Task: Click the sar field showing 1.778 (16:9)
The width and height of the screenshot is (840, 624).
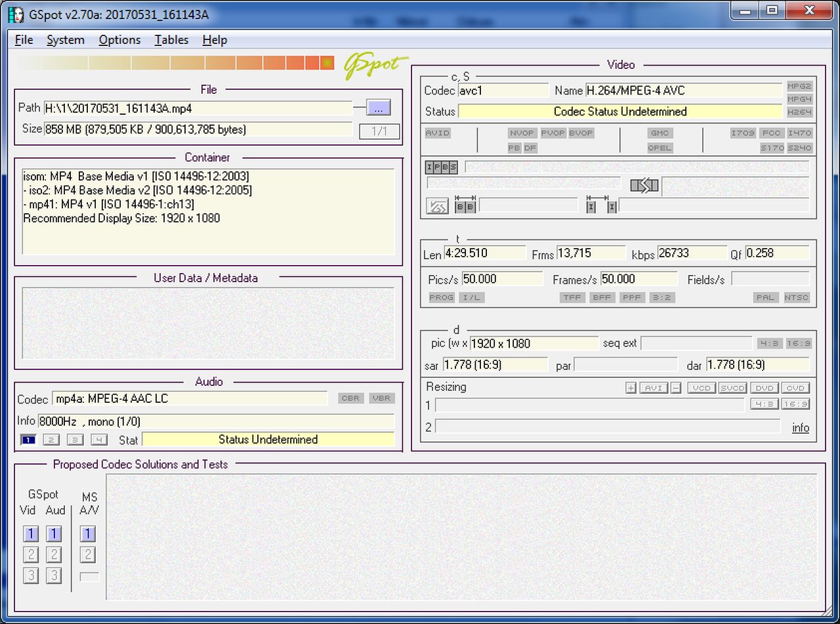Action: coord(495,365)
